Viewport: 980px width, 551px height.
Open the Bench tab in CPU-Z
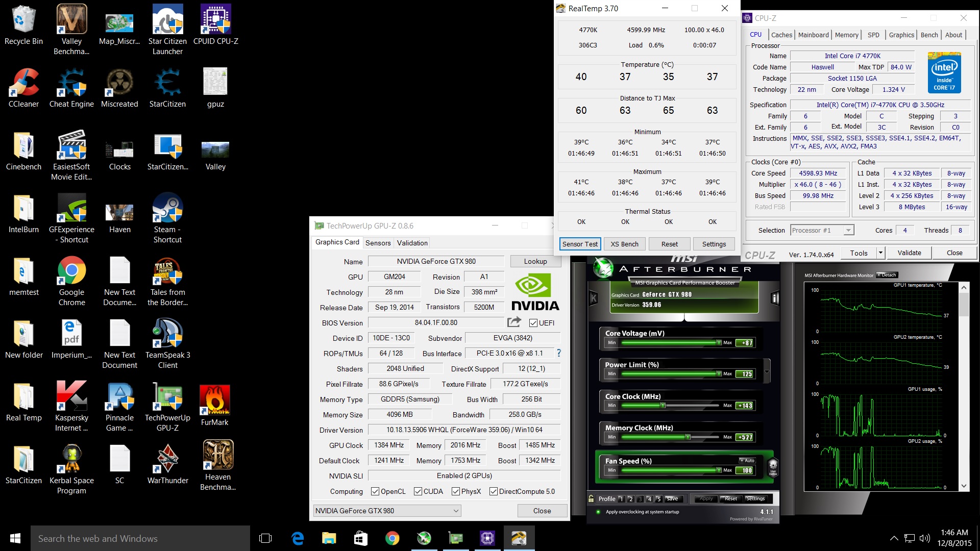[929, 35]
